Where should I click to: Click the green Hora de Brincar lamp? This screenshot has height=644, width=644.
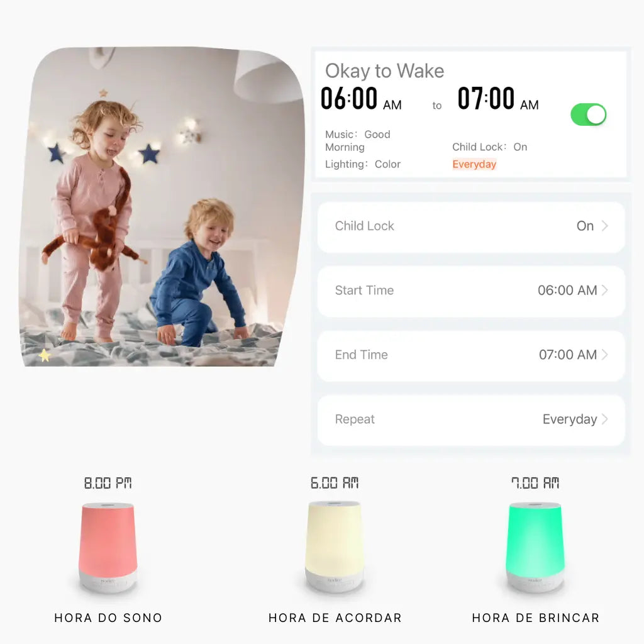[535, 547]
